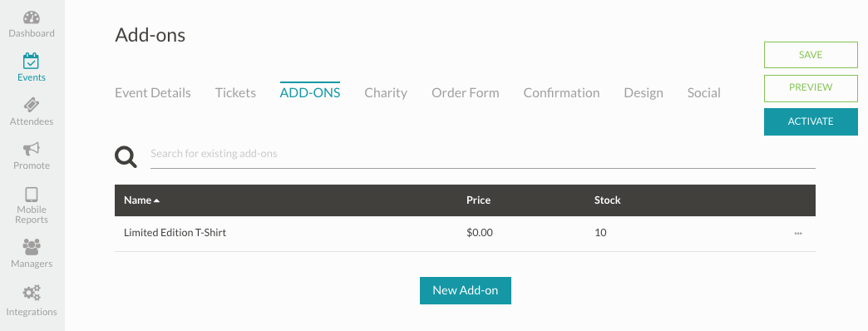Click the SAVE button
Image resolution: width=868 pixels, height=331 pixels.
[x=811, y=55]
